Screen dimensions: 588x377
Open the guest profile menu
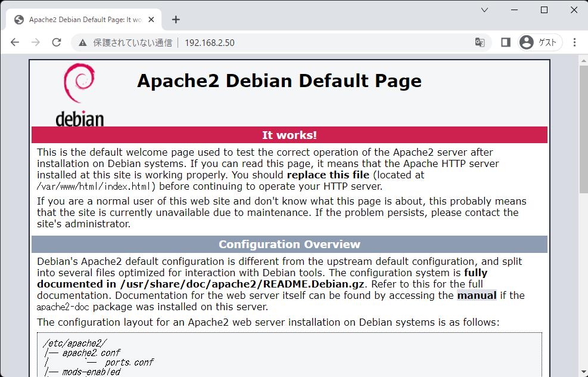coord(540,42)
